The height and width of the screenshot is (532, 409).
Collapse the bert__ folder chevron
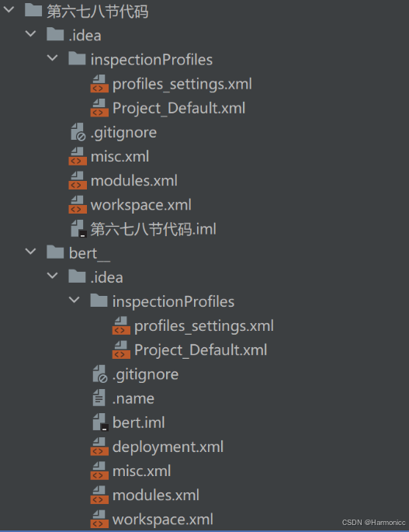click(x=30, y=252)
